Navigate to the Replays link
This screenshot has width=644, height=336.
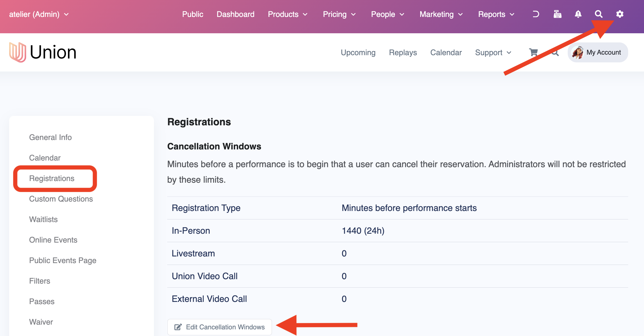pos(403,52)
